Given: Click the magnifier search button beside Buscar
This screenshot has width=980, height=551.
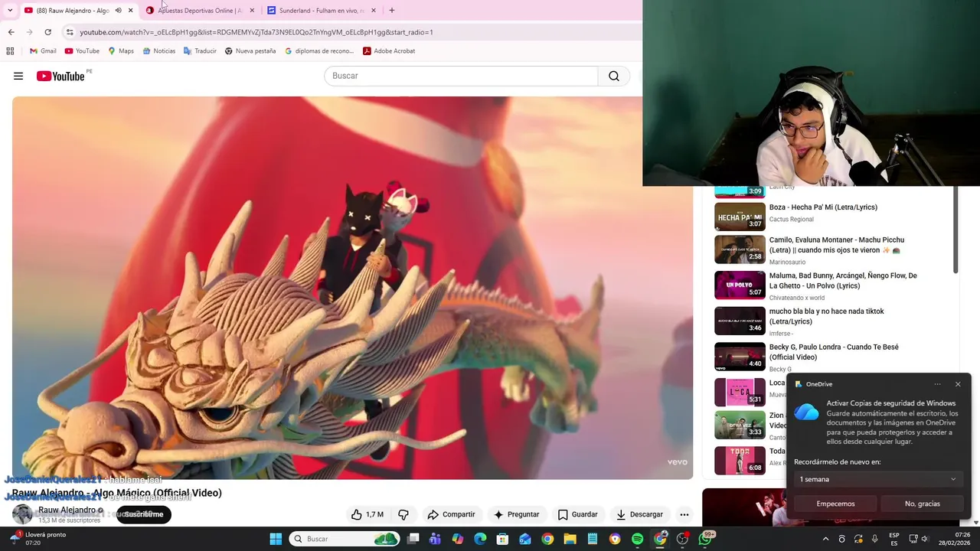Looking at the screenshot, I should pos(614,76).
